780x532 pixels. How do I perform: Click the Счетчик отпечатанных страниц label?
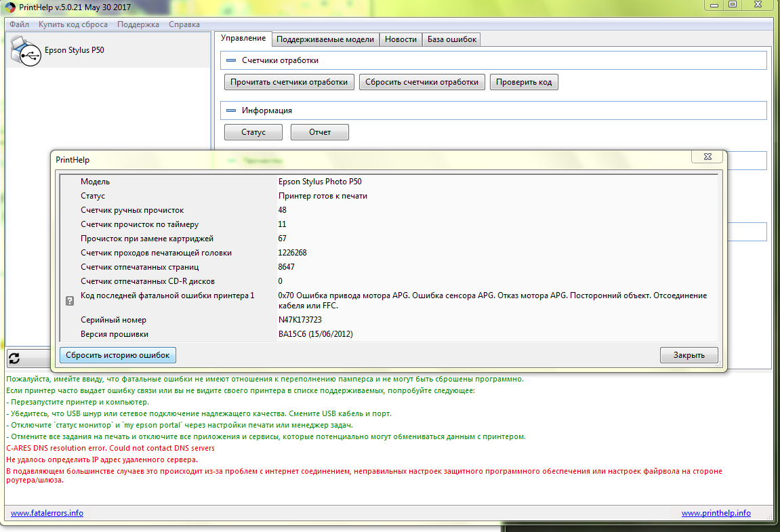tap(140, 267)
